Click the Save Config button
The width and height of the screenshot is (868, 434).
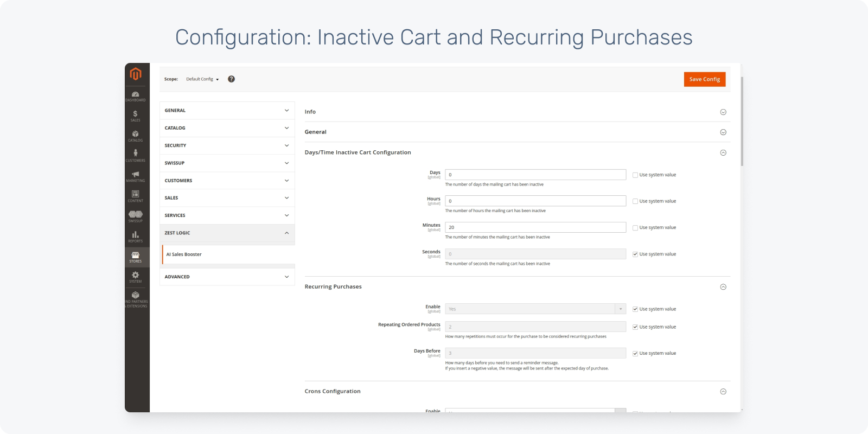pyautogui.click(x=704, y=79)
